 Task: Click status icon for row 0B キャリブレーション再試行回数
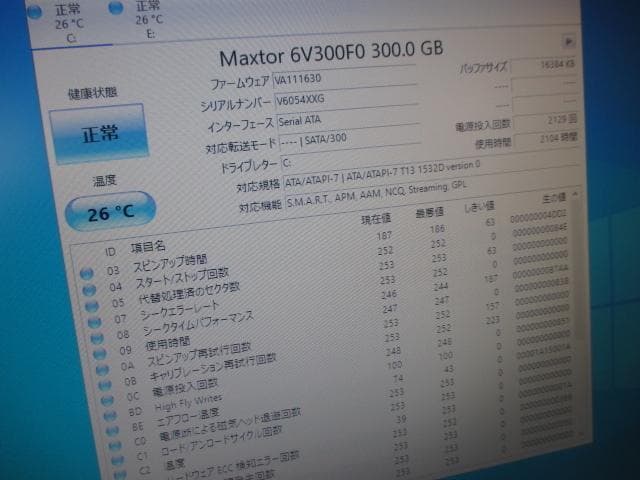click(x=104, y=385)
